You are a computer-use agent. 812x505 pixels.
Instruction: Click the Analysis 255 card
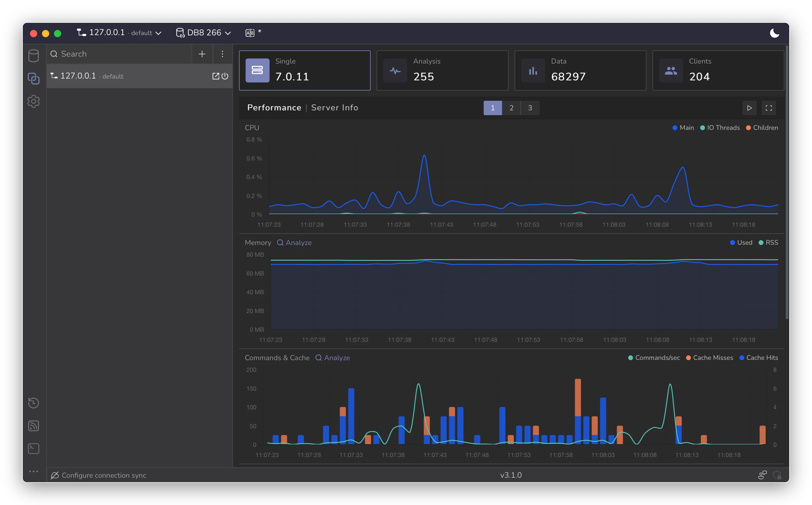click(x=442, y=70)
